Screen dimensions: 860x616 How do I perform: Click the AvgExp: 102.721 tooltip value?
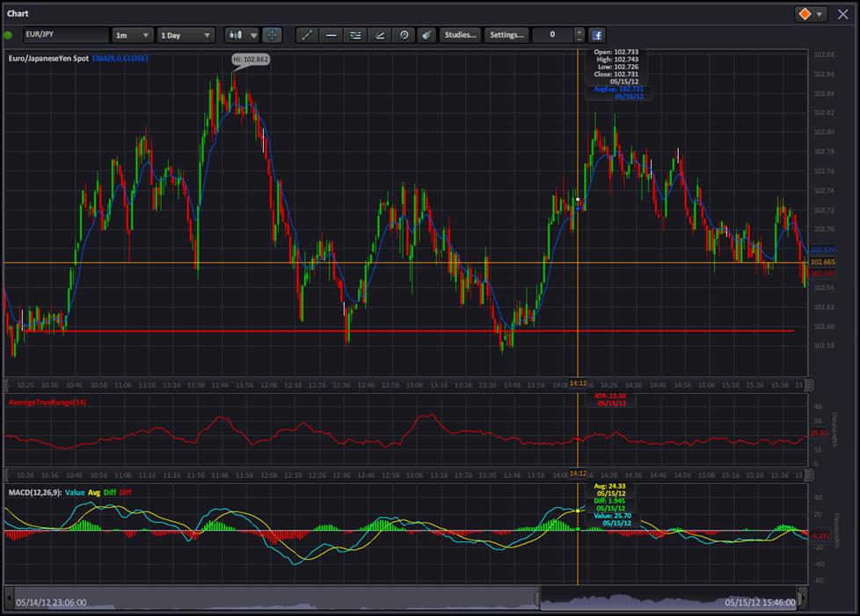tap(619, 89)
